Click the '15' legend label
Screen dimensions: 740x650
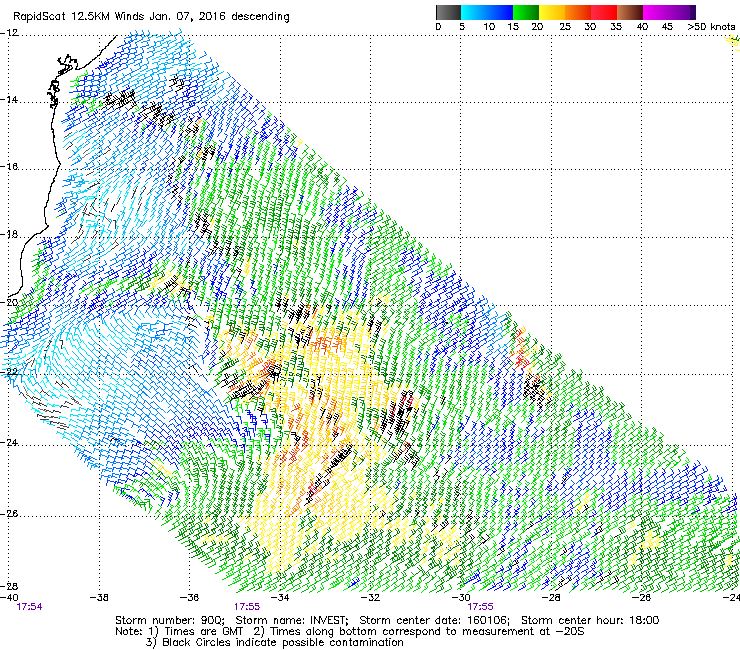(513, 27)
